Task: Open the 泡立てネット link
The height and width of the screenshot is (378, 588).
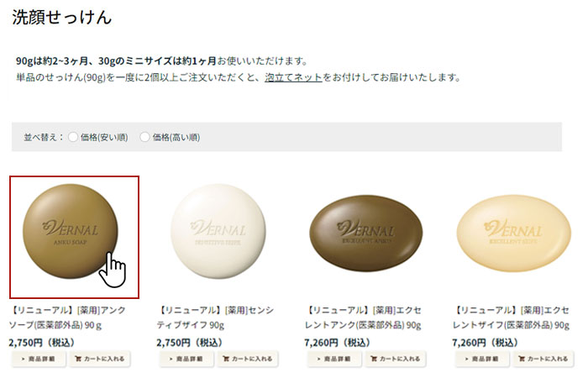Action: pos(293,77)
